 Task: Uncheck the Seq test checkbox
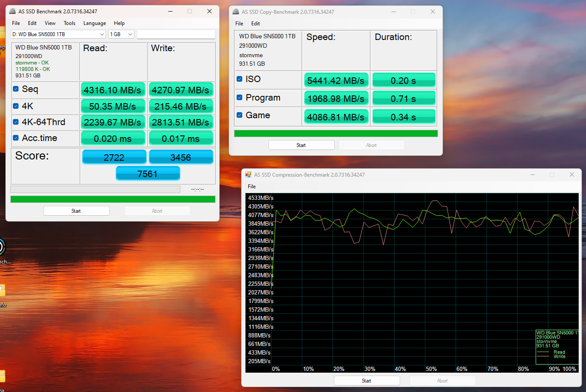[x=16, y=89]
